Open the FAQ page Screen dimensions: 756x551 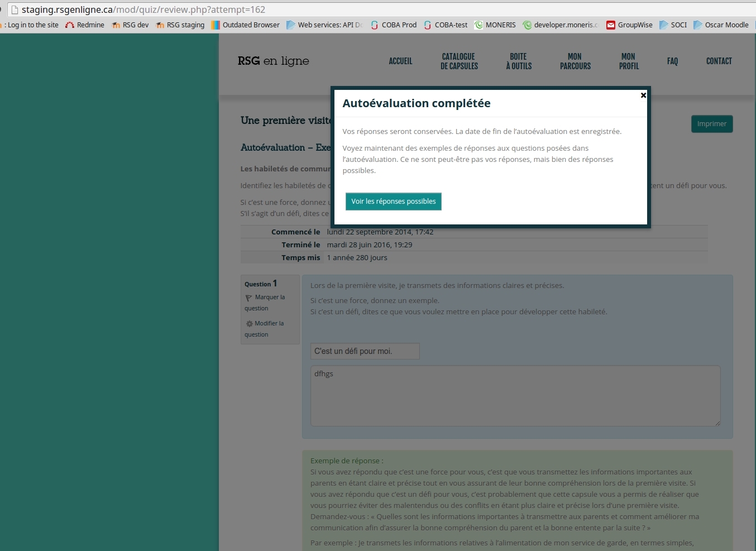coord(672,61)
